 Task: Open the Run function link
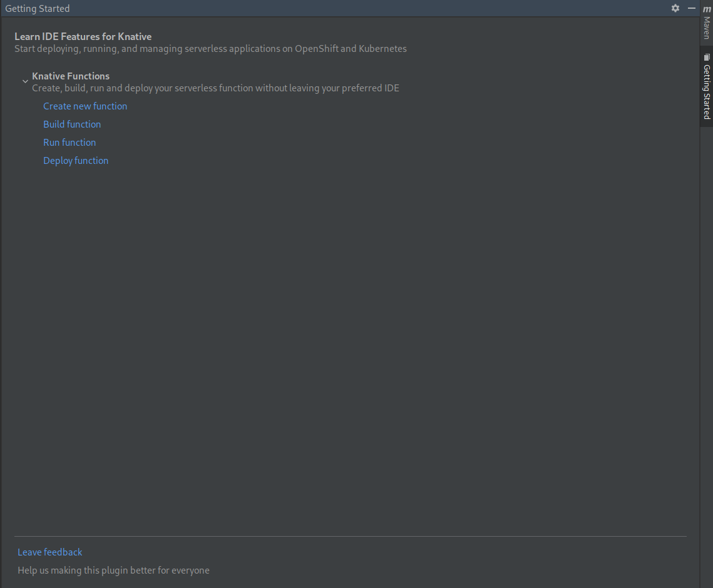[69, 142]
